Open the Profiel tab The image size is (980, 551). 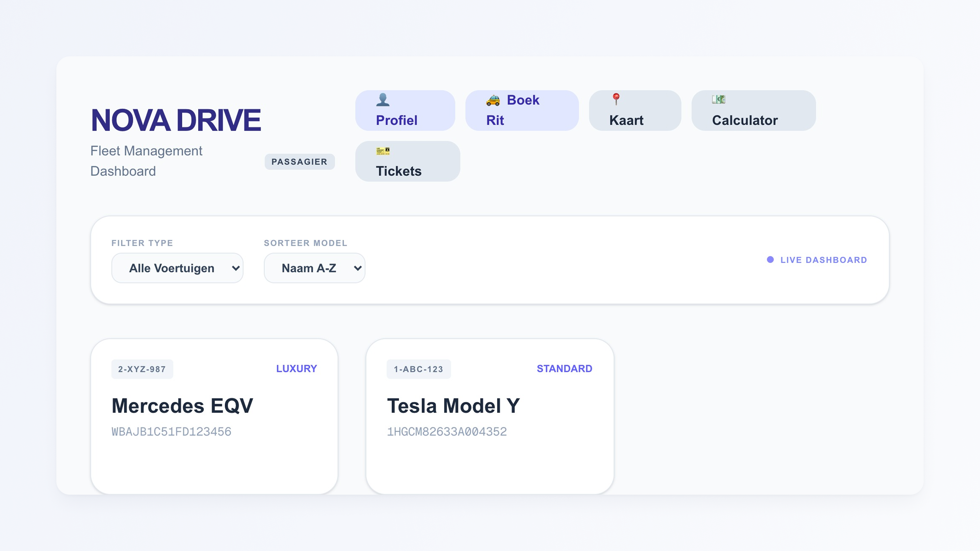point(405,110)
